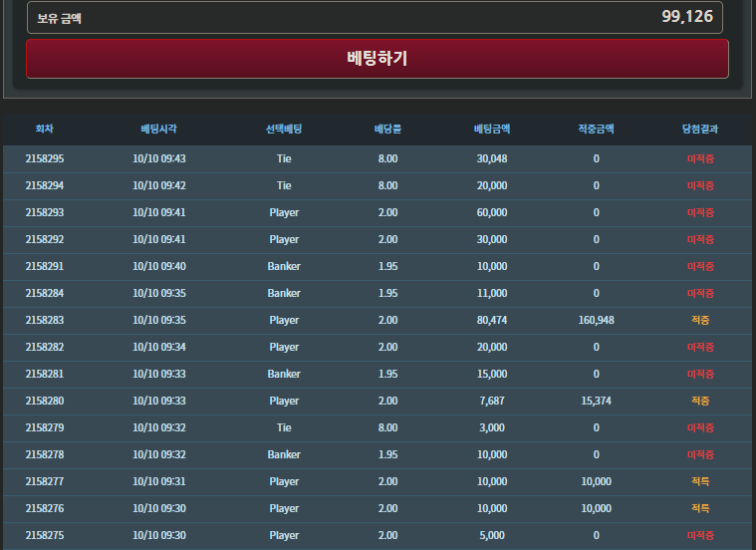Click Player selection in row 2158283
Viewport: 756px width, 550px height.
(284, 321)
